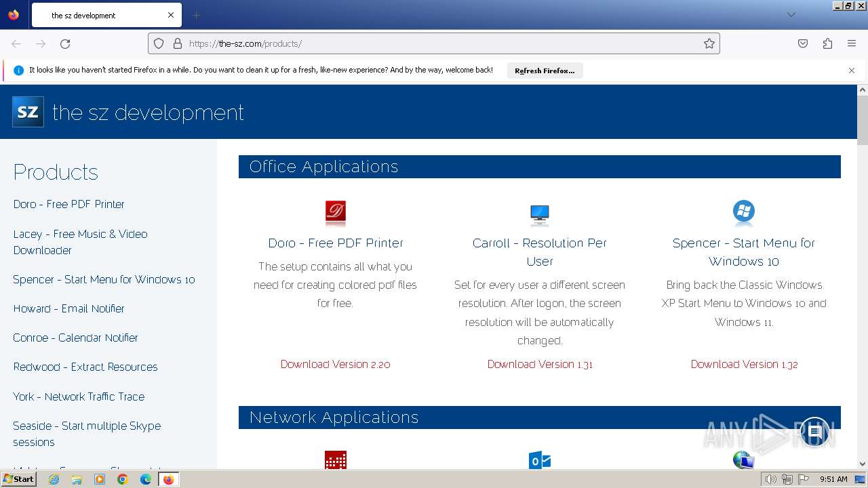The image size is (868, 488).
Task: Click the network tray icon
Action: coord(787,479)
